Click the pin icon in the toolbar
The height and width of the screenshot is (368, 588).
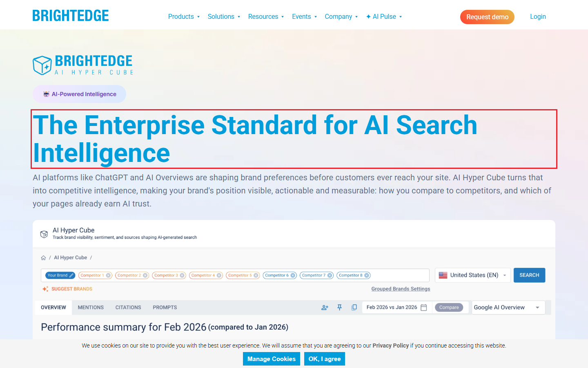pos(339,307)
